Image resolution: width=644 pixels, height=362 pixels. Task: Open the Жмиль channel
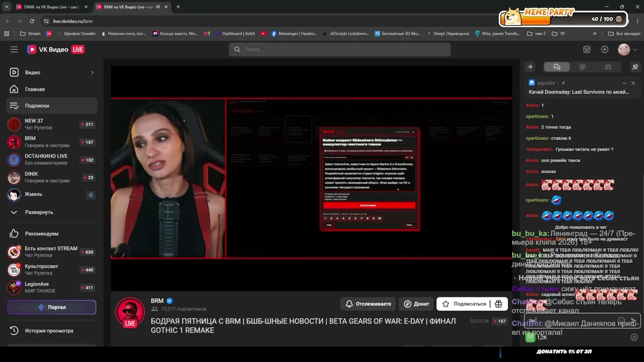point(51,195)
